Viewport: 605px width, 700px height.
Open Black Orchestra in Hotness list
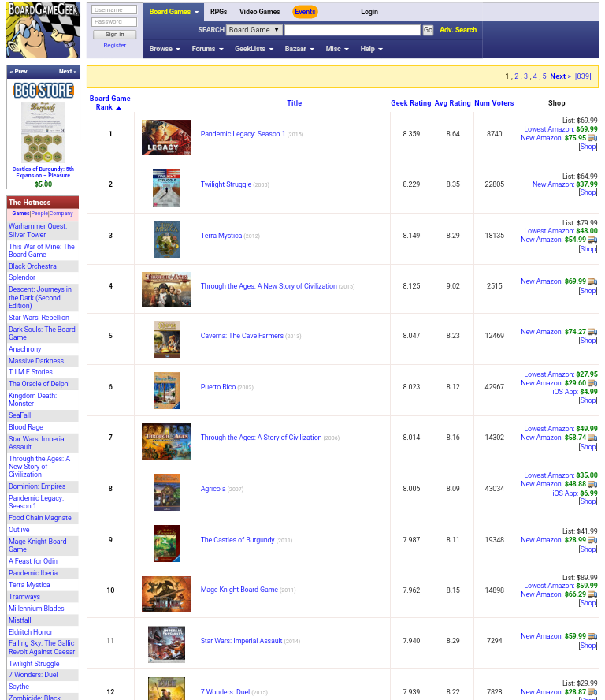(32, 266)
